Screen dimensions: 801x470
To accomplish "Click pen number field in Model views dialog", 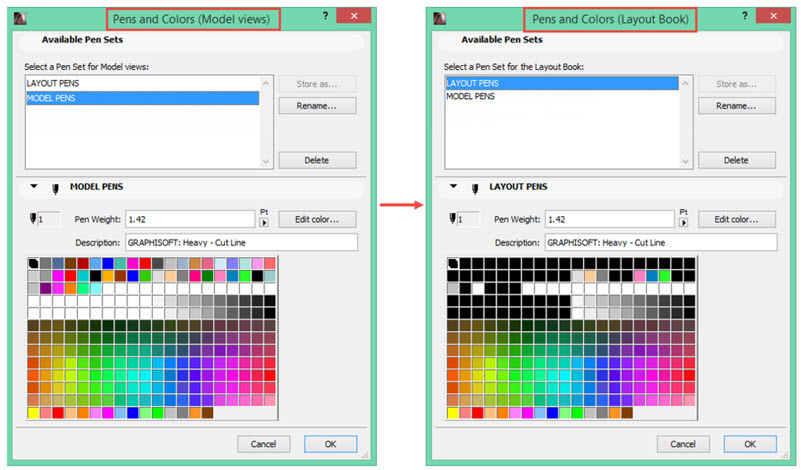I will point(49,219).
